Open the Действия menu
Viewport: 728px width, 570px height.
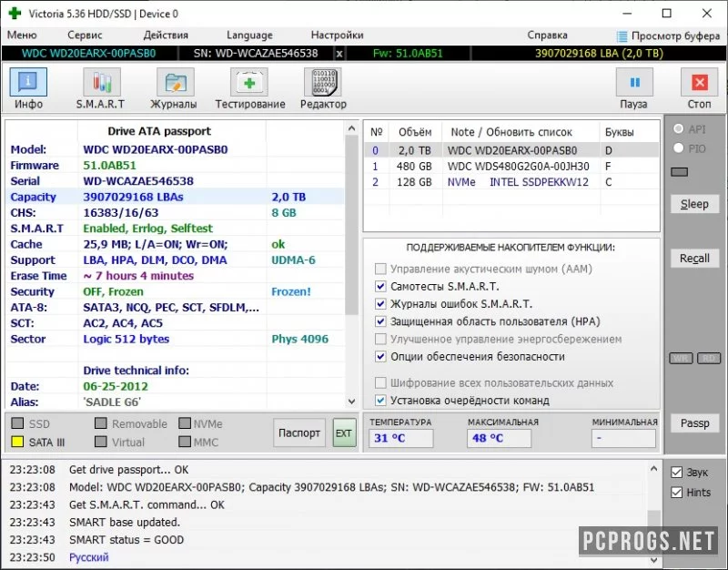[x=166, y=36]
